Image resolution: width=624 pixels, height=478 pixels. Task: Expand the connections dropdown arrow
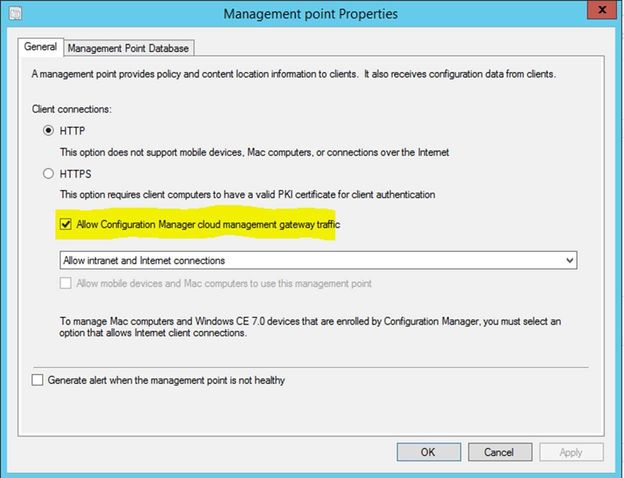569,260
